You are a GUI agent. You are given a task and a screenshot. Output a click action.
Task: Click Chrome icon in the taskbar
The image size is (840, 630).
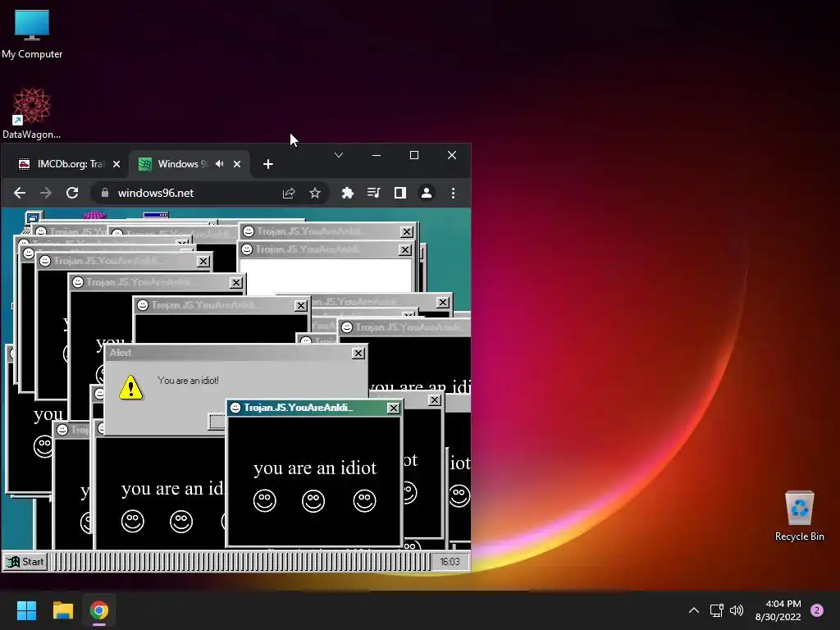pos(99,610)
